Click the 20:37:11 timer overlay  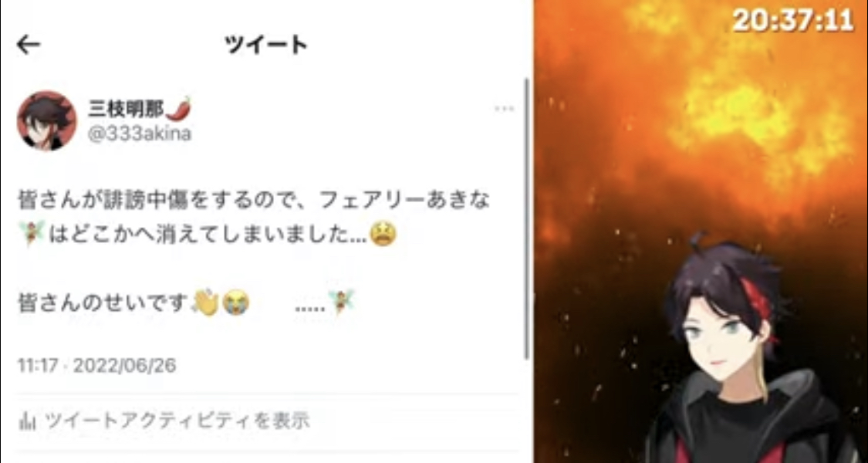point(794,22)
